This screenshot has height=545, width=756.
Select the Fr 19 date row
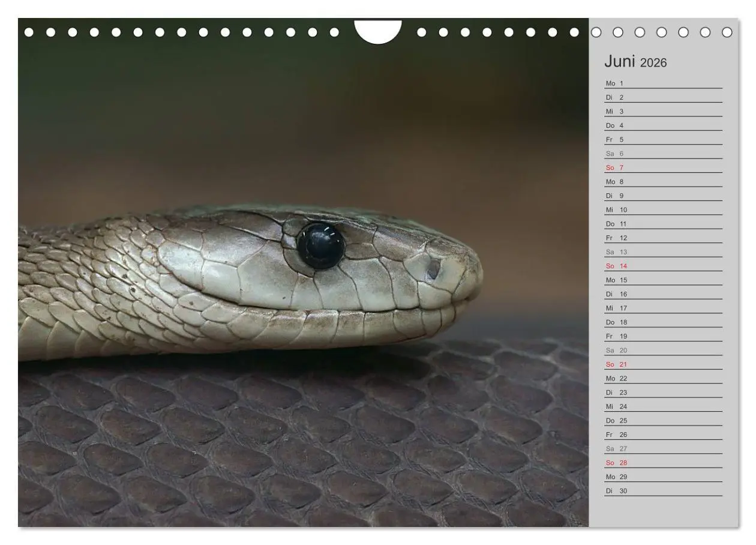tap(663, 336)
